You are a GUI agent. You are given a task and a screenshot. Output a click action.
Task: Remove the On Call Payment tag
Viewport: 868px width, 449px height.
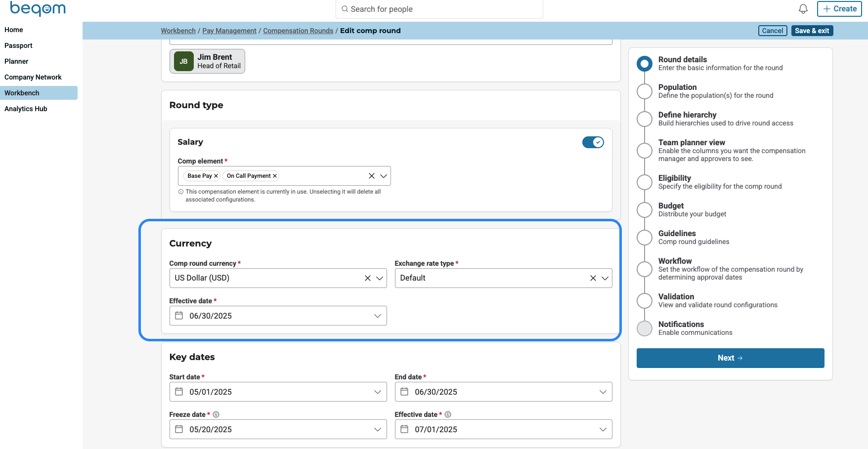point(275,176)
